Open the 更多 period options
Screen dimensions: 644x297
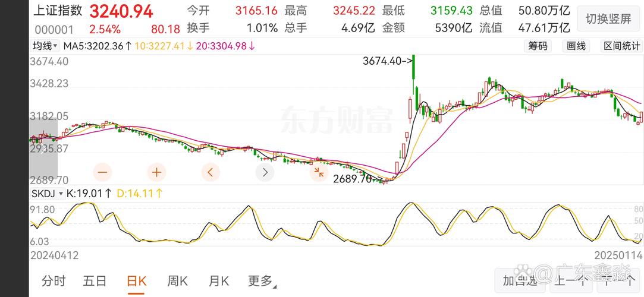coord(262,281)
